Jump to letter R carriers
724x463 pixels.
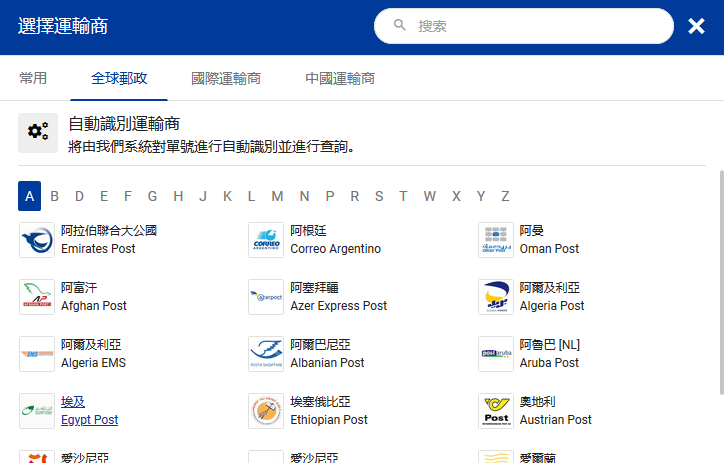(355, 196)
